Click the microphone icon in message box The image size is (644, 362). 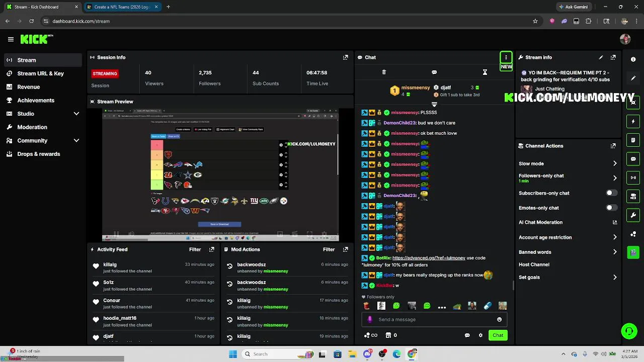(x=370, y=319)
